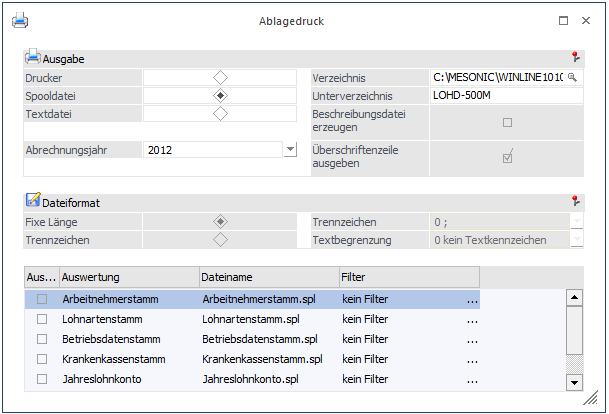Click the Auswertung column header
The image size is (609, 414).
[x=127, y=275]
